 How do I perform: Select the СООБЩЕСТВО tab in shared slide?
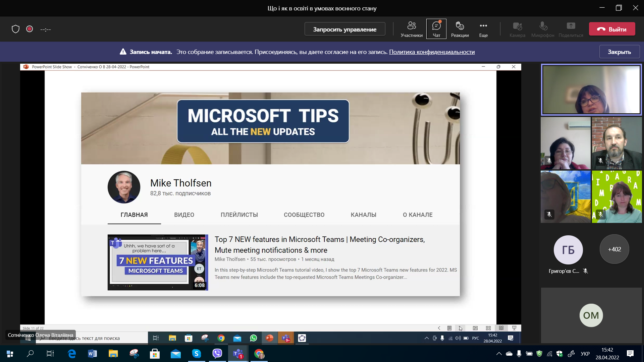[x=304, y=215]
